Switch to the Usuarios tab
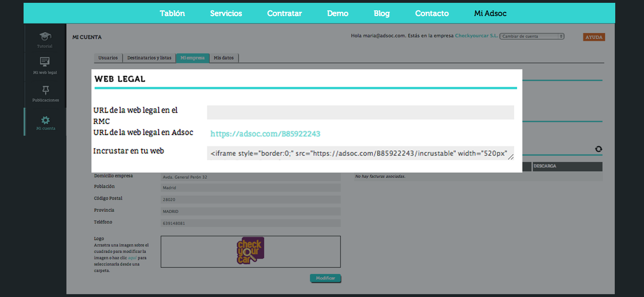 point(108,58)
